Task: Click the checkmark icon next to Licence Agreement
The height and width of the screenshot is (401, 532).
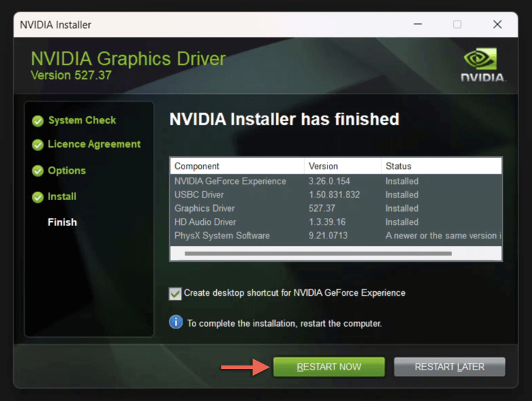Action: (x=38, y=145)
